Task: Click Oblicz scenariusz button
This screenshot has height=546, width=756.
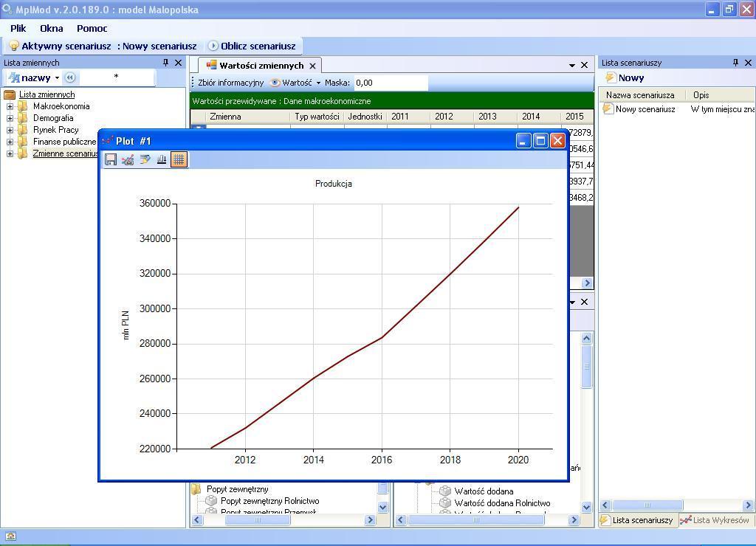Action: click(x=252, y=46)
